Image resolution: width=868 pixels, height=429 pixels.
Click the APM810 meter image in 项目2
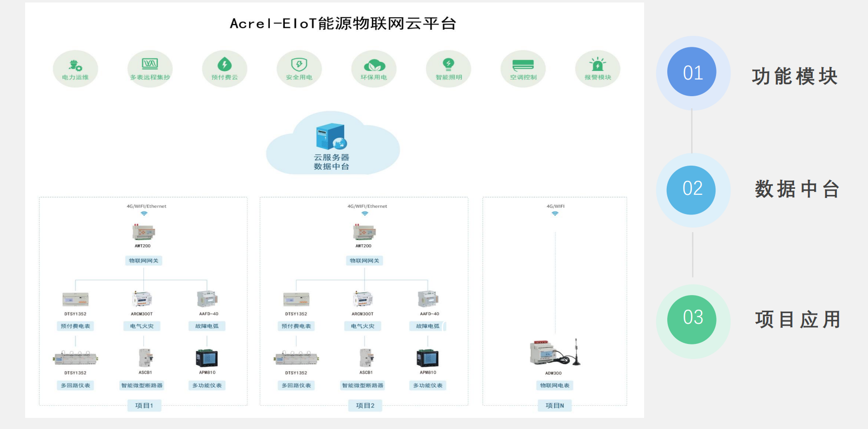(x=428, y=358)
